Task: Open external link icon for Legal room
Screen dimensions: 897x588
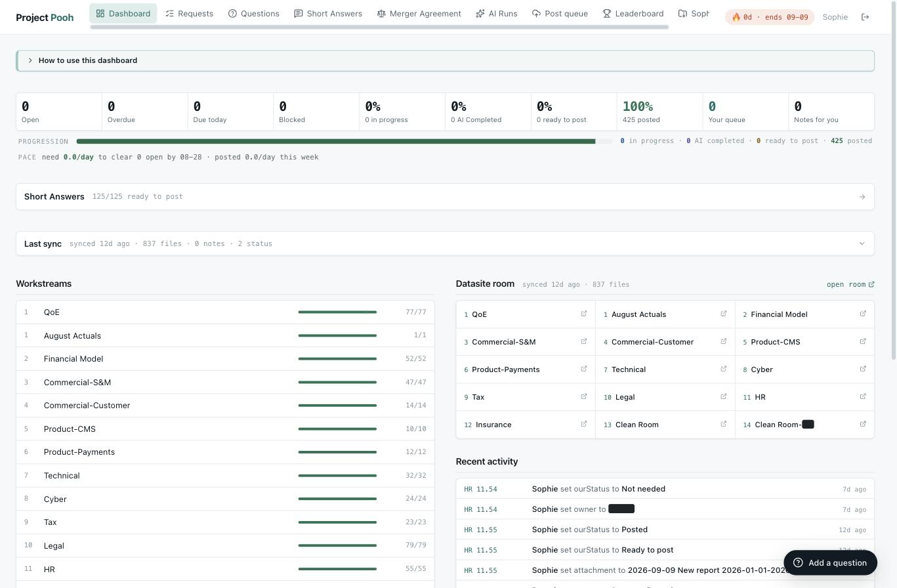Action: 723,396
